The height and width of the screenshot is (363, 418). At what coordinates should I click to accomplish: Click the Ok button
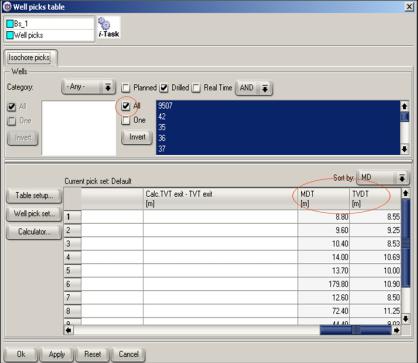click(x=21, y=354)
